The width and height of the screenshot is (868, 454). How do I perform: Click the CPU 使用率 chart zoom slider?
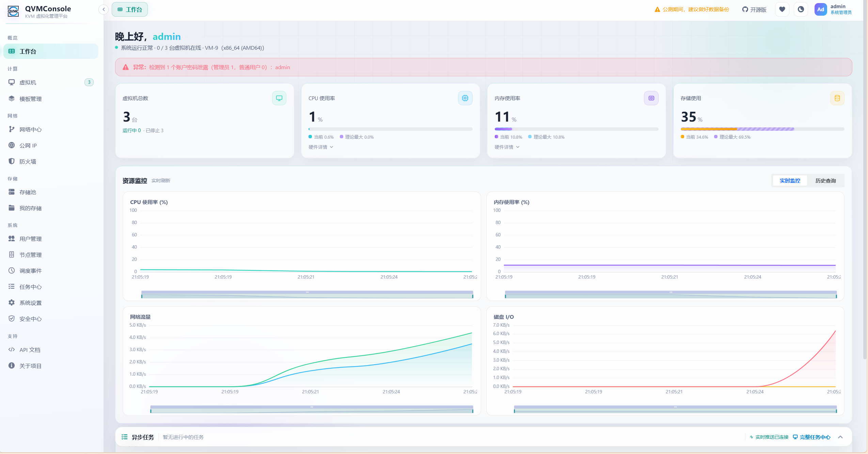pyautogui.click(x=307, y=295)
